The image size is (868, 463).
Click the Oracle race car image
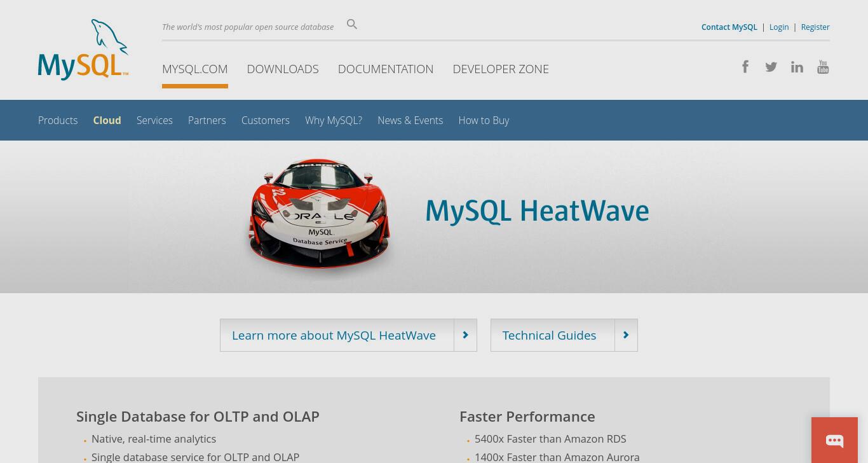point(319,215)
